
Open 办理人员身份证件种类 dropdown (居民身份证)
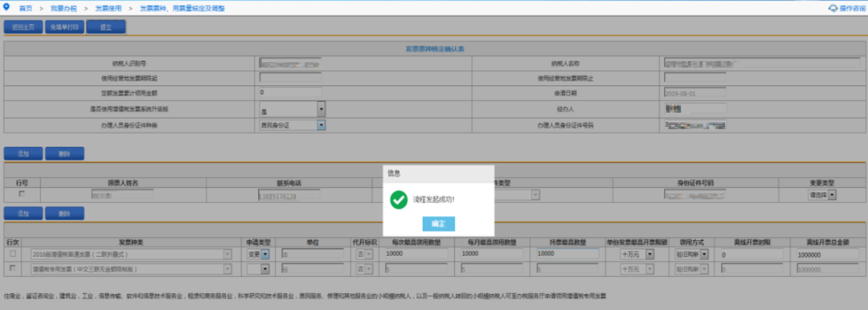292,125
